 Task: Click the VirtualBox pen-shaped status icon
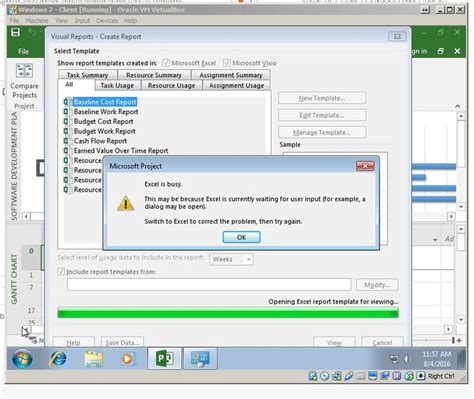coord(349,376)
